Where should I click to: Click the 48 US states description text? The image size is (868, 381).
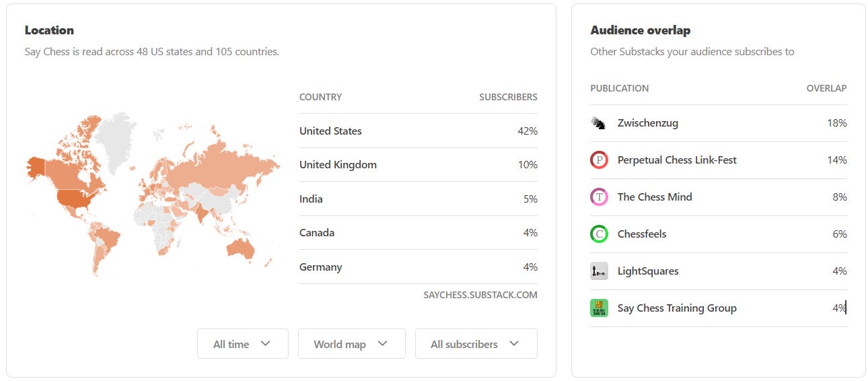(x=152, y=51)
